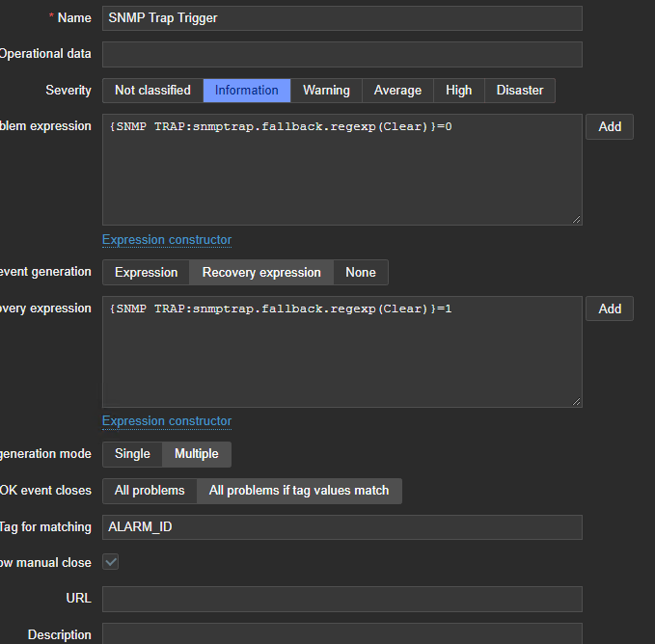Select All problems for OK event closes
The height and width of the screenshot is (644, 655).
coord(150,491)
